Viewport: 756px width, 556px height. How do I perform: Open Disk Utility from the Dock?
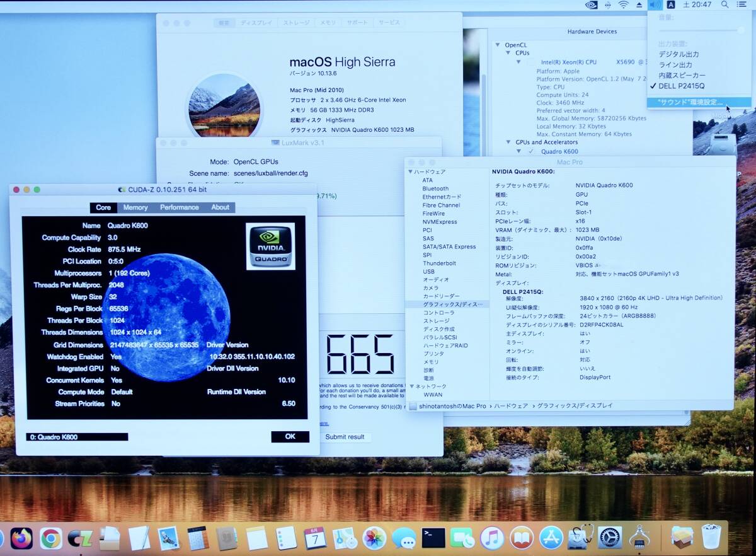[580, 537]
